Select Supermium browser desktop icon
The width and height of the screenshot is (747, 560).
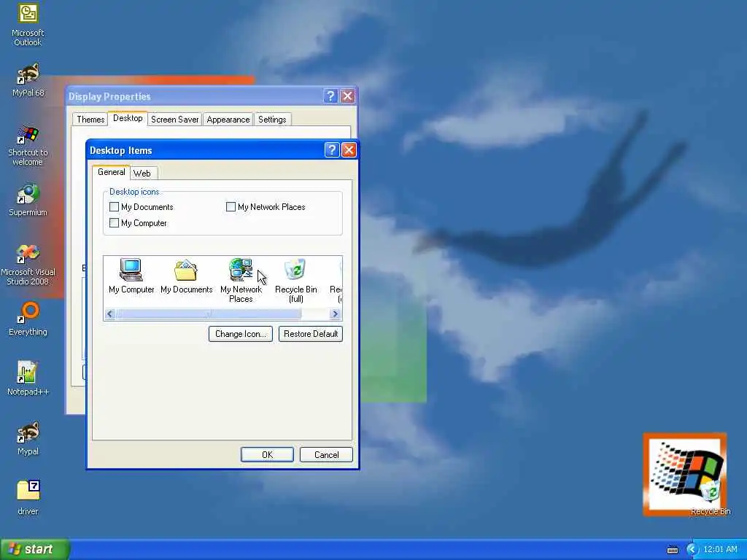(28, 200)
